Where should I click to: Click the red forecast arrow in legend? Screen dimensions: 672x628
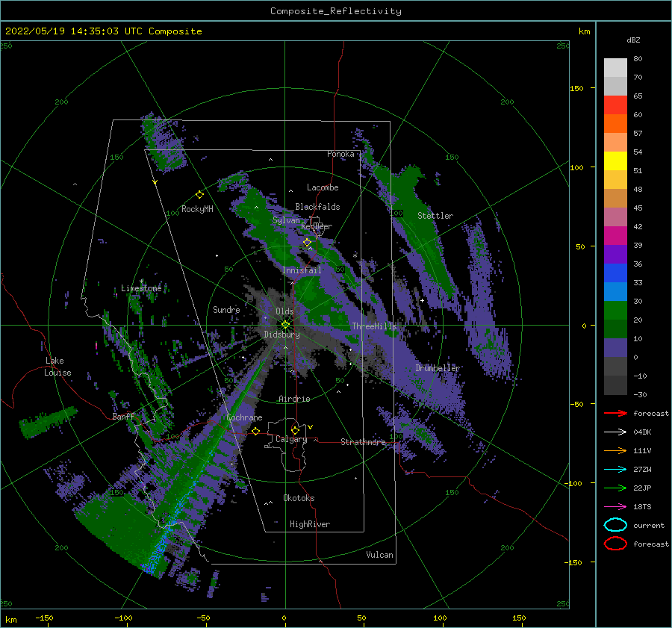click(x=615, y=413)
